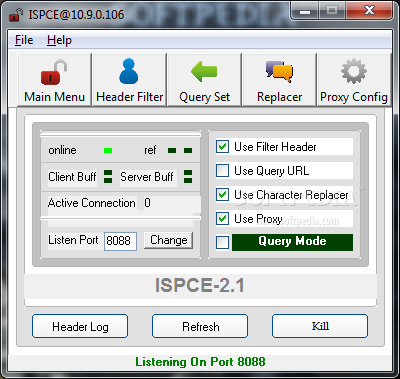The image size is (400, 379).
Task: Click the Kill button
Action: point(320,326)
